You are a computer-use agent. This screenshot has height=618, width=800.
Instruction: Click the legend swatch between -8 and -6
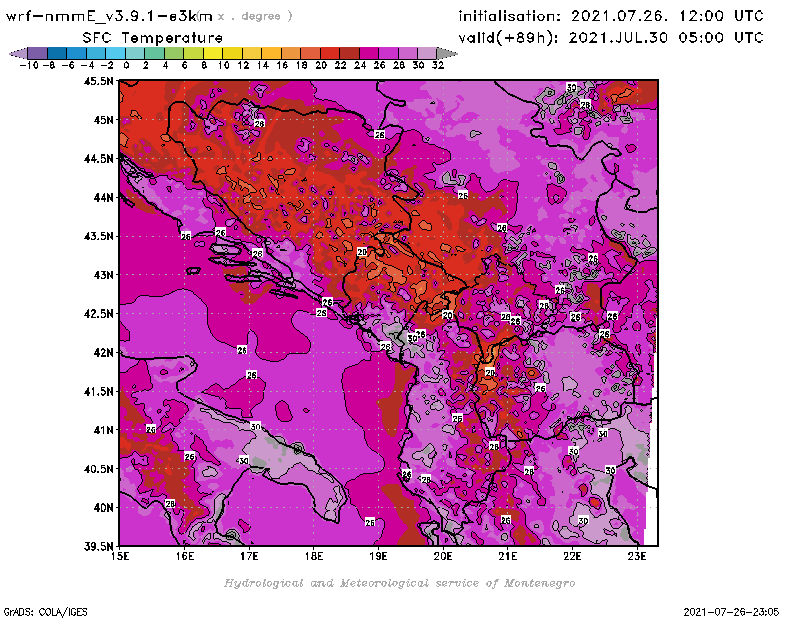58,53
